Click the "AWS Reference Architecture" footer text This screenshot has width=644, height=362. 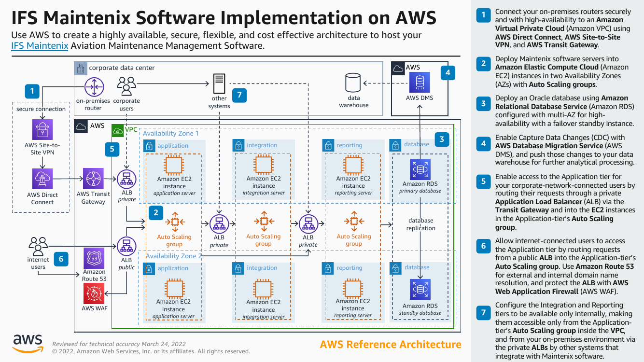[x=391, y=345]
